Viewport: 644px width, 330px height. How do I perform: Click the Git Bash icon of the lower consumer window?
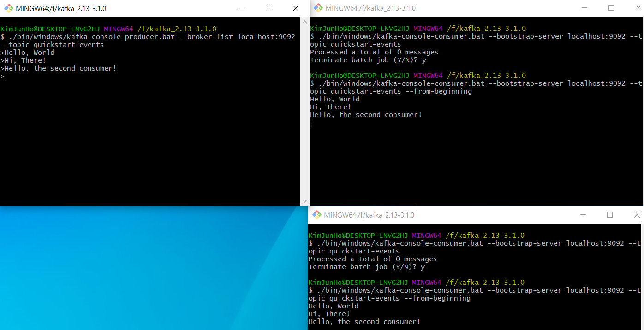[317, 215]
